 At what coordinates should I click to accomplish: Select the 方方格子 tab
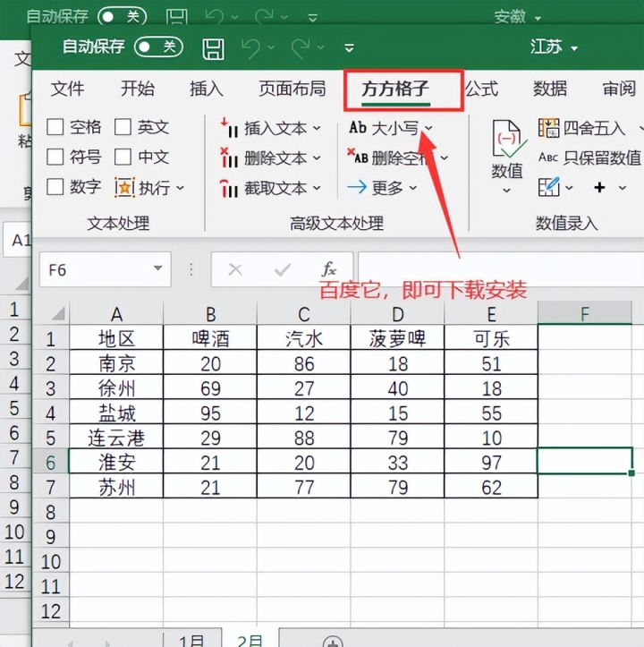tap(395, 89)
